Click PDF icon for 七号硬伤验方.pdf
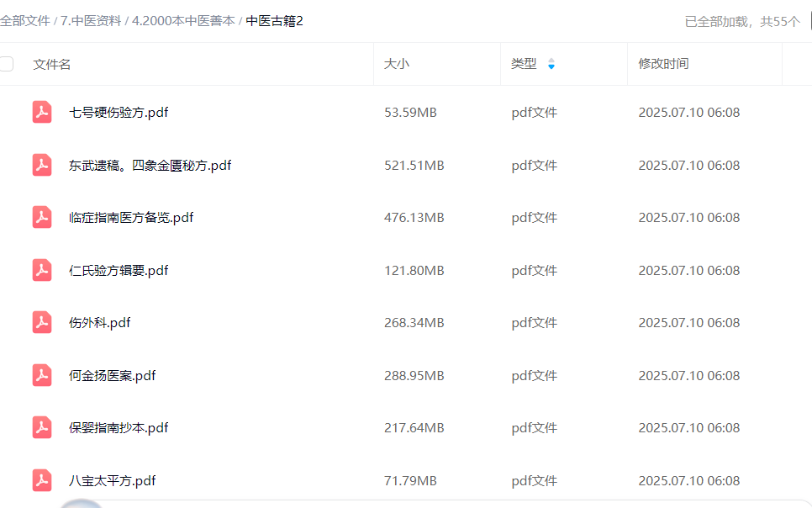The image size is (812, 508). [42, 112]
